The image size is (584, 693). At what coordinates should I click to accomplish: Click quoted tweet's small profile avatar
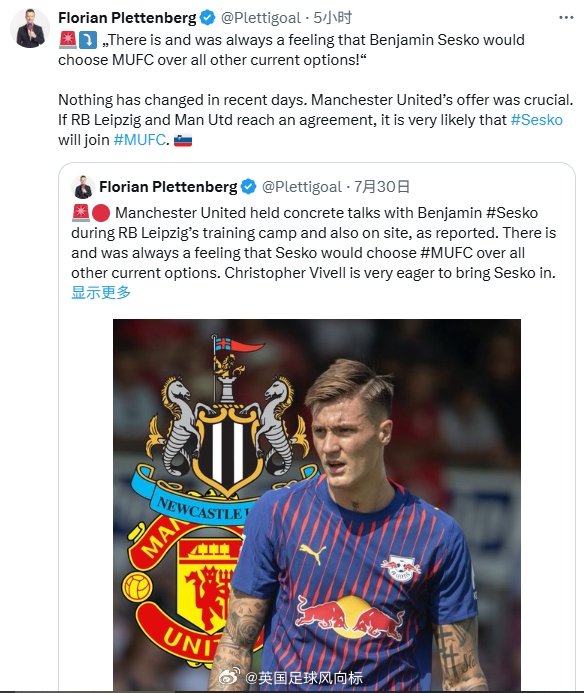click(x=83, y=187)
